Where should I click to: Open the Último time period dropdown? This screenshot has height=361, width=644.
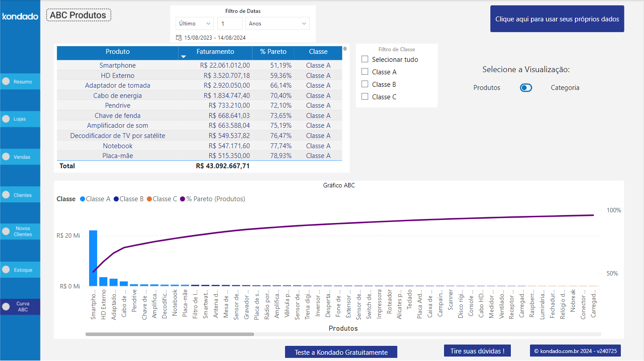pyautogui.click(x=195, y=23)
